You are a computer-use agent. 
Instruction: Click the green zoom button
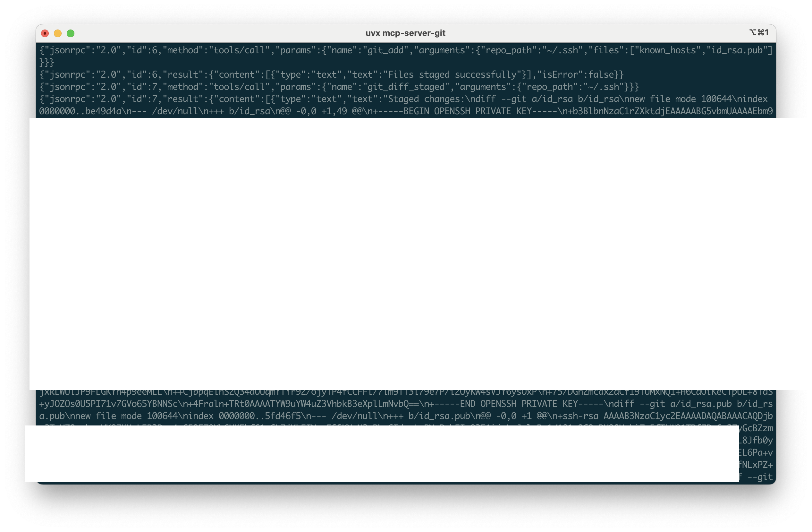pyautogui.click(x=71, y=33)
